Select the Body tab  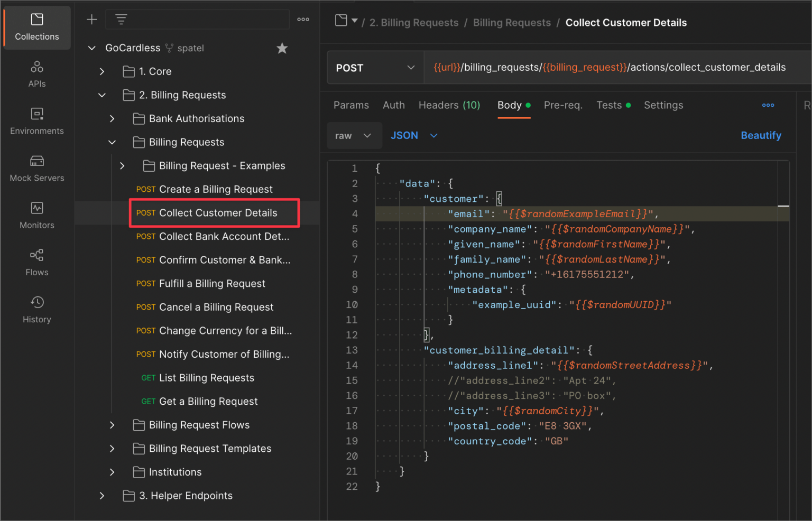point(514,105)
